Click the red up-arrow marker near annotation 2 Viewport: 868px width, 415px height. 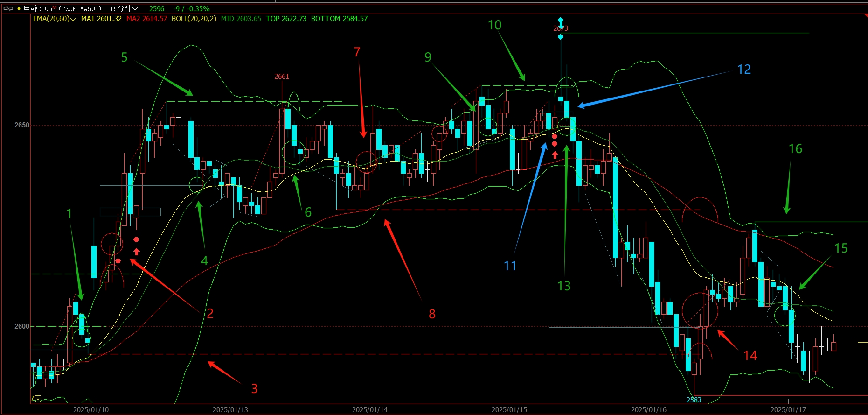point(136,252)
